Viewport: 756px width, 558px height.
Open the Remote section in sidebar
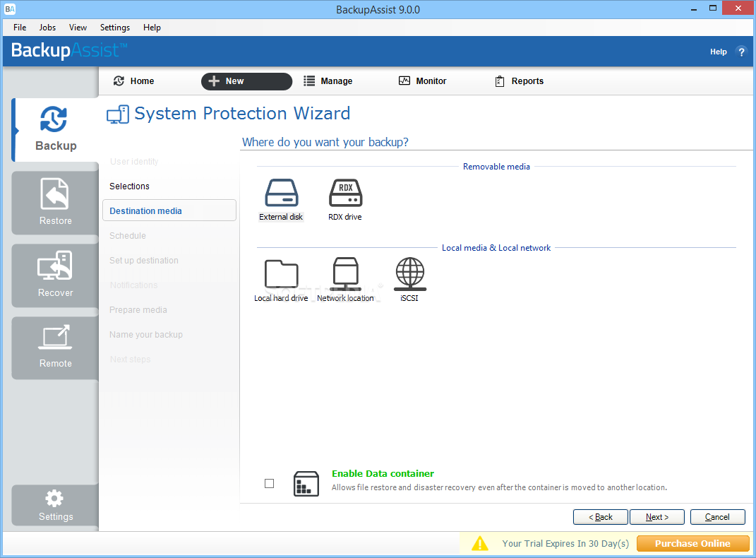point(56,348)
